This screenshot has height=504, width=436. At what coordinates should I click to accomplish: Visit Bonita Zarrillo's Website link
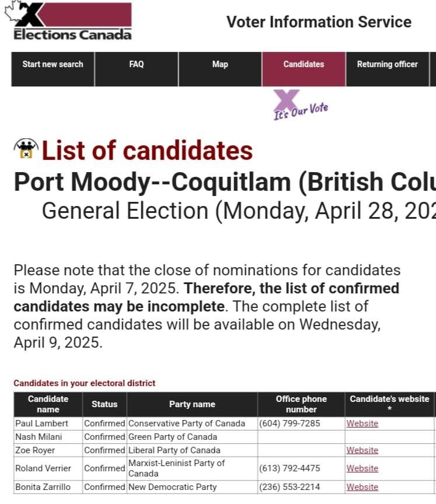362,487
